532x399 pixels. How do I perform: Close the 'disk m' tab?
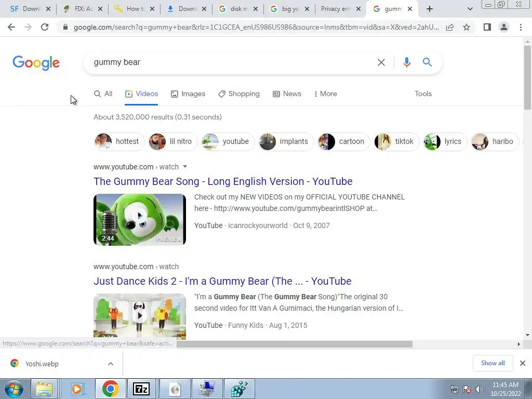[x=256, y=9]
